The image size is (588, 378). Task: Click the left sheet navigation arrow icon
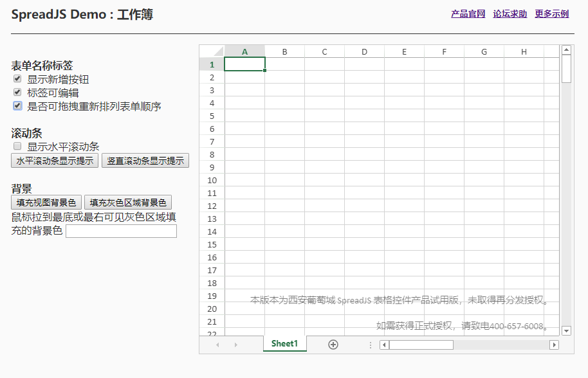218,345
